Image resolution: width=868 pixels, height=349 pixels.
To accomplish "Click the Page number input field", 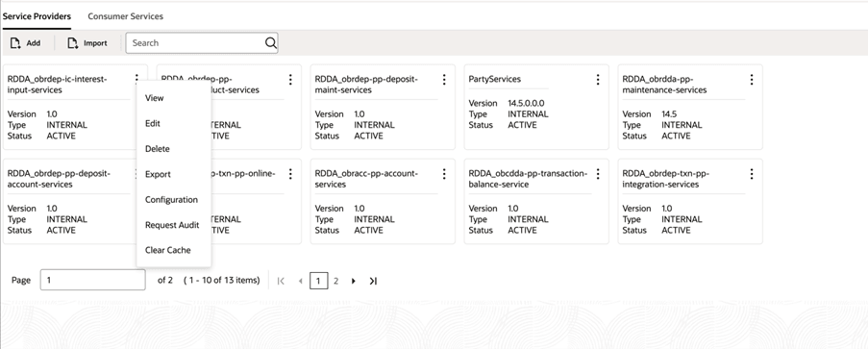I will coord(93,280).
